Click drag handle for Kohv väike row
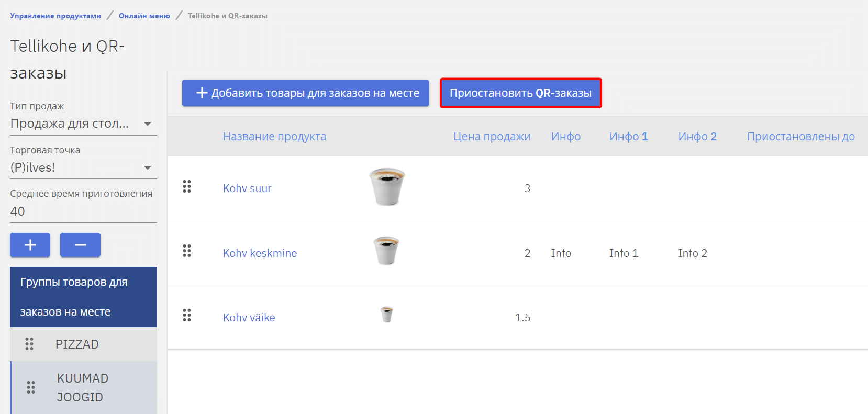868x414 pixels. pos(187,316)
